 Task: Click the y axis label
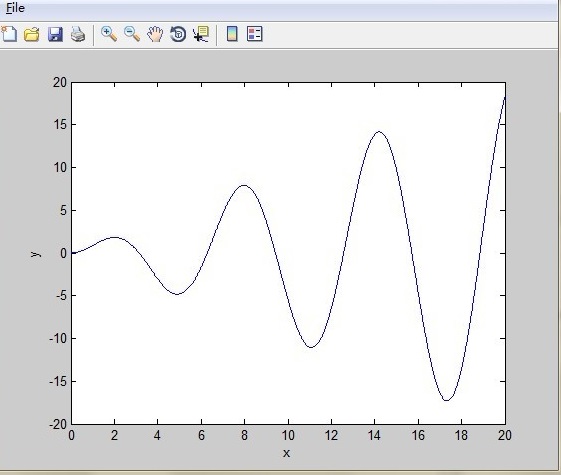pyautogui.click(x=36, y=254)
